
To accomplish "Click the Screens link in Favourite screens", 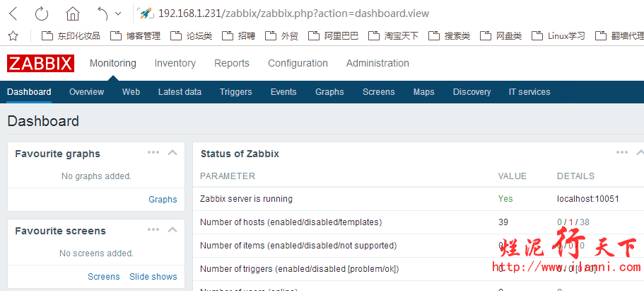I will 104,277.
